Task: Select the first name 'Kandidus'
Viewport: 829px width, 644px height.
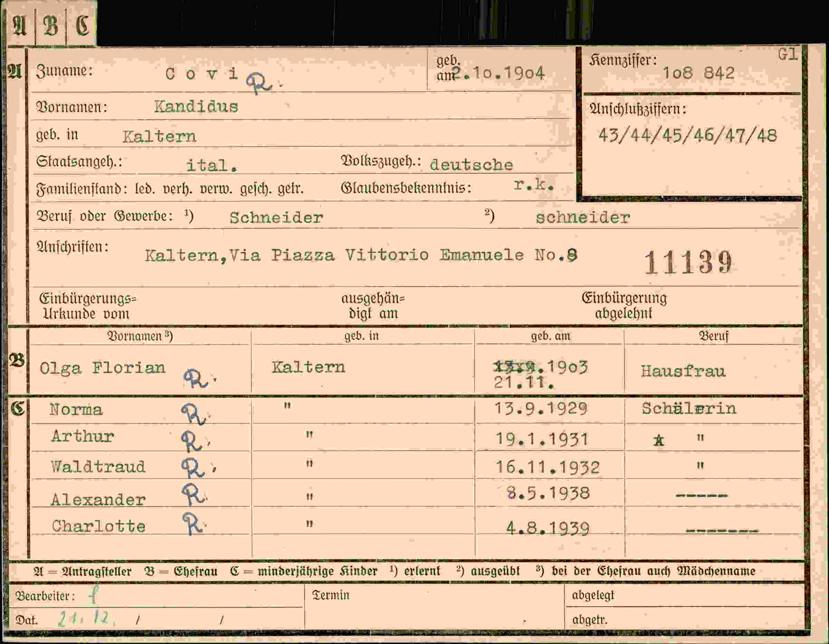Action: coord(196,107)
